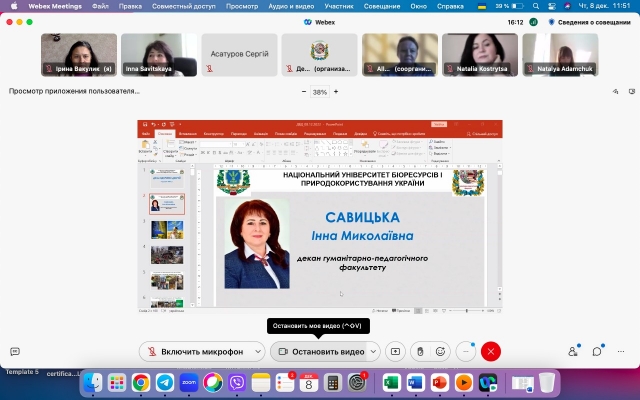
Task: Open Trash in the Dock
Action: pyautogui.click(x=547, y=382)
